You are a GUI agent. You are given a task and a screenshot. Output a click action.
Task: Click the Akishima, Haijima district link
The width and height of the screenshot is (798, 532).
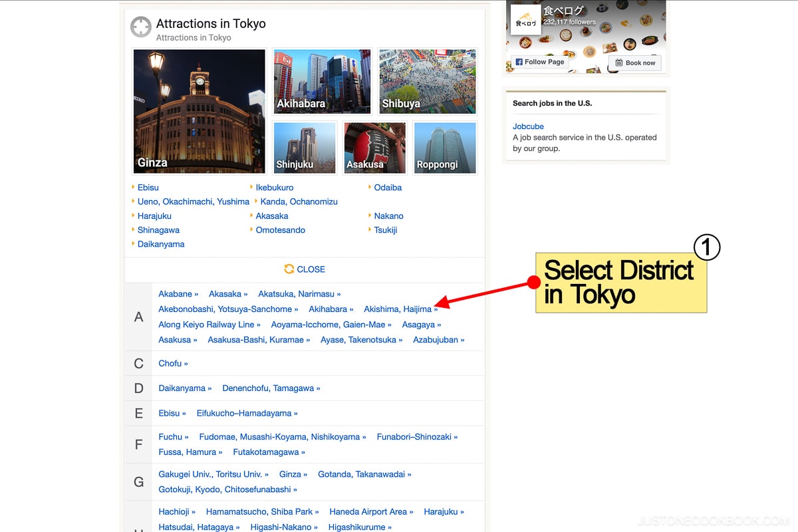point(398,309)
